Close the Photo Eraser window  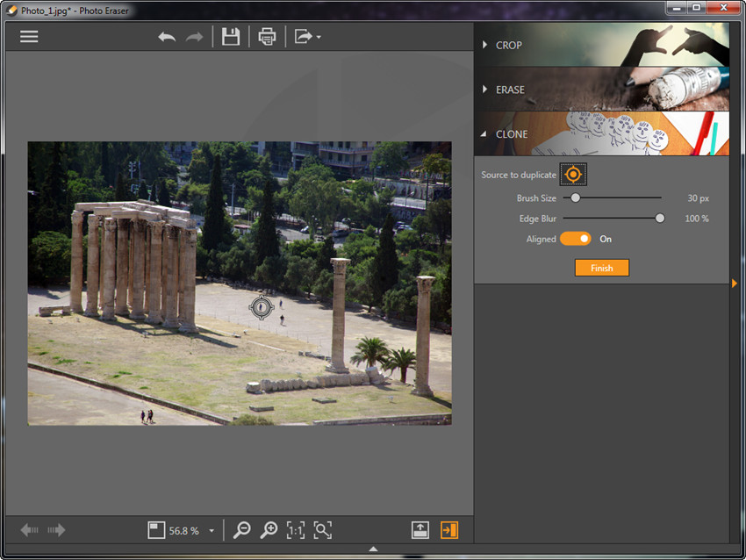[x=724, y=8]
